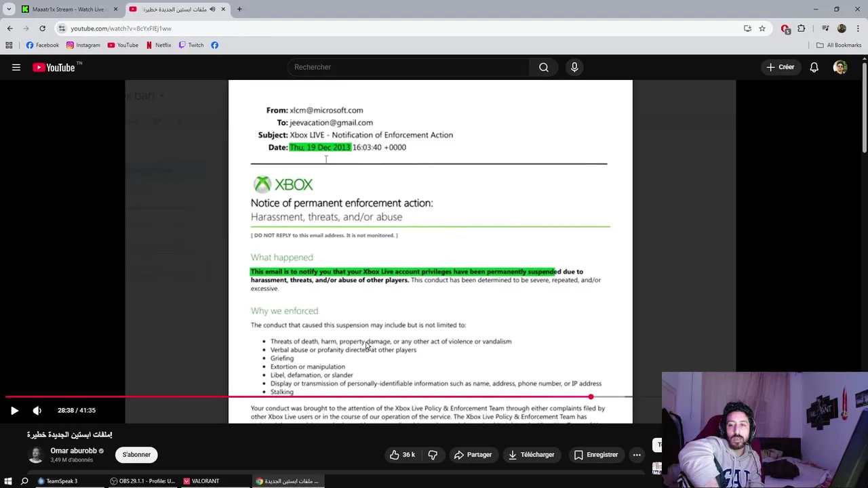Open the Chrome extensions puzzle menu
This screenshot has height=488, width=868.
[x=802, y=28]
